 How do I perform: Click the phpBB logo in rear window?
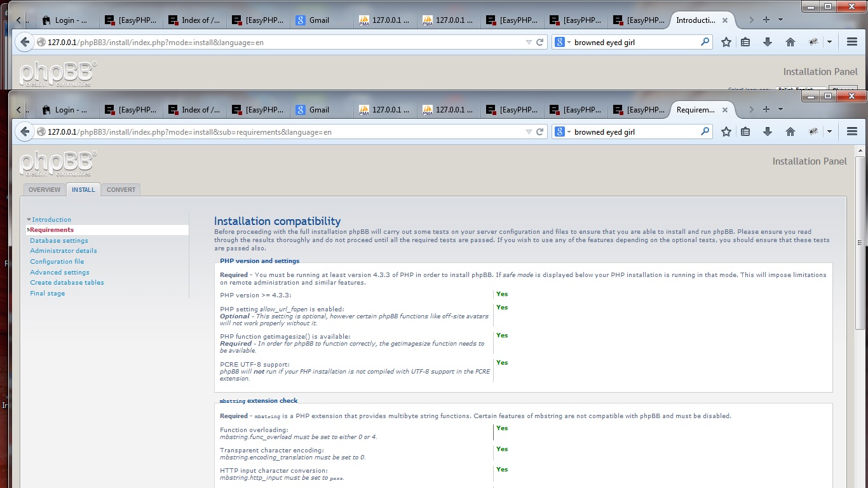pyautogui.click(x=58, y=74)
